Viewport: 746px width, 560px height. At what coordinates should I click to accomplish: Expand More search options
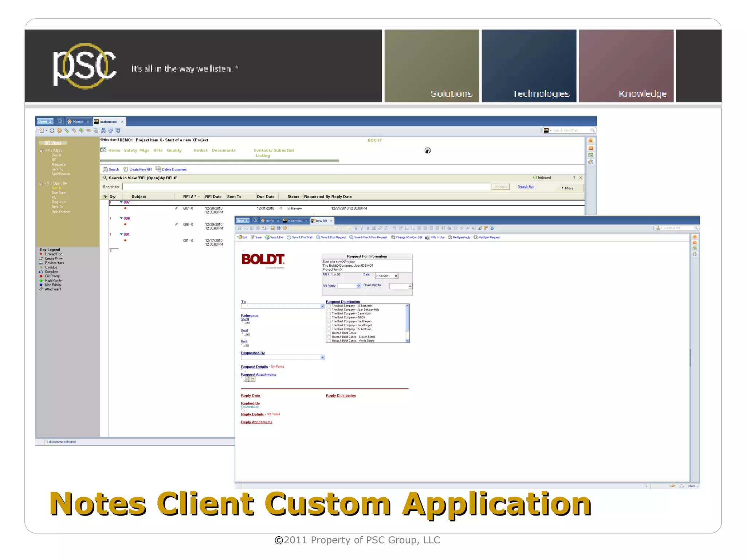click(568, 188)
